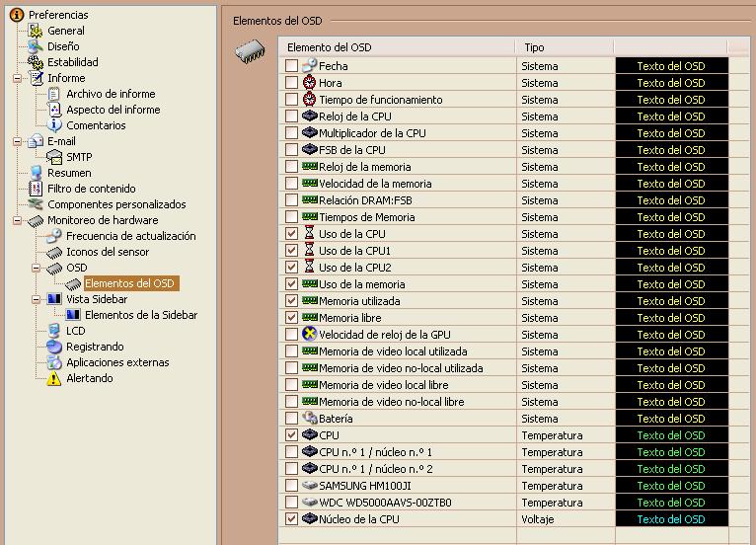Click the GPU icon beside Velocidad de reloj
This screenshot has width=756, height=545.
[309, 334]
